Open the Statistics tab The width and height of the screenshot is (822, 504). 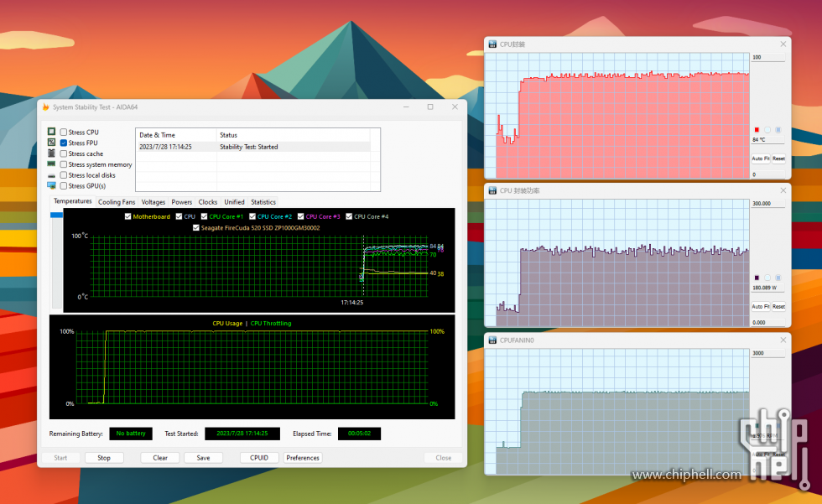point(263,202)
